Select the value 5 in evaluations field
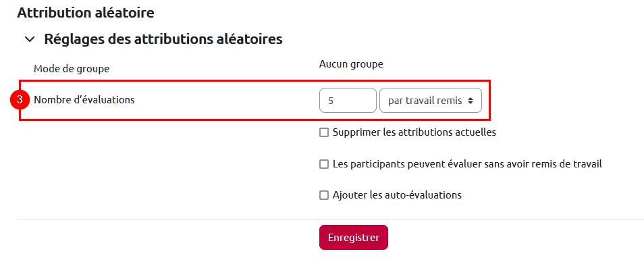 [x=331, y=101]
